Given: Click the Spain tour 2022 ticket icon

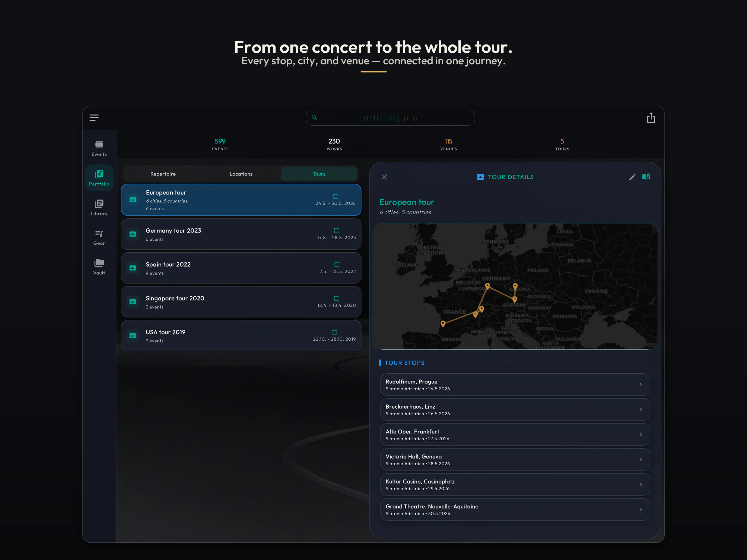Looking at the screenshot, I should pos(133,268).
